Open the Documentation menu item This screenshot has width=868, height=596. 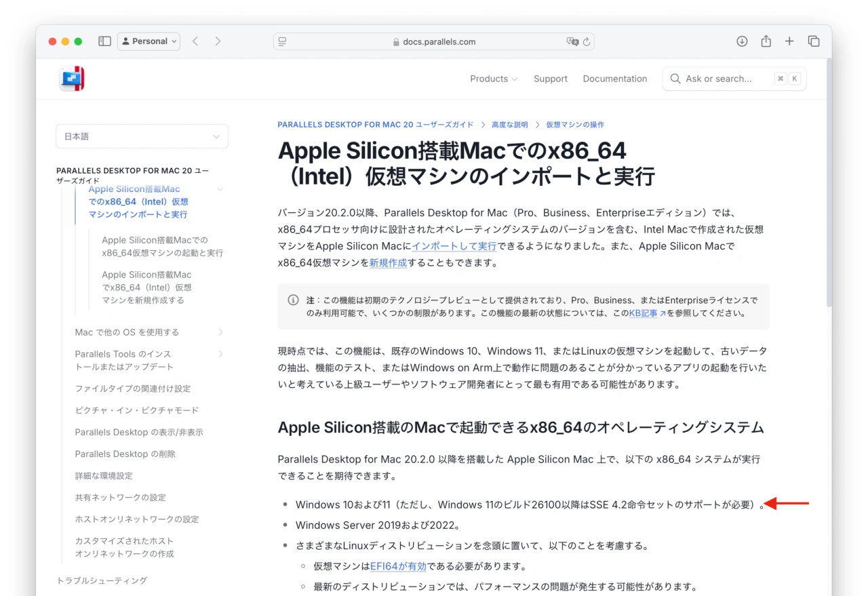pos(614,79)
